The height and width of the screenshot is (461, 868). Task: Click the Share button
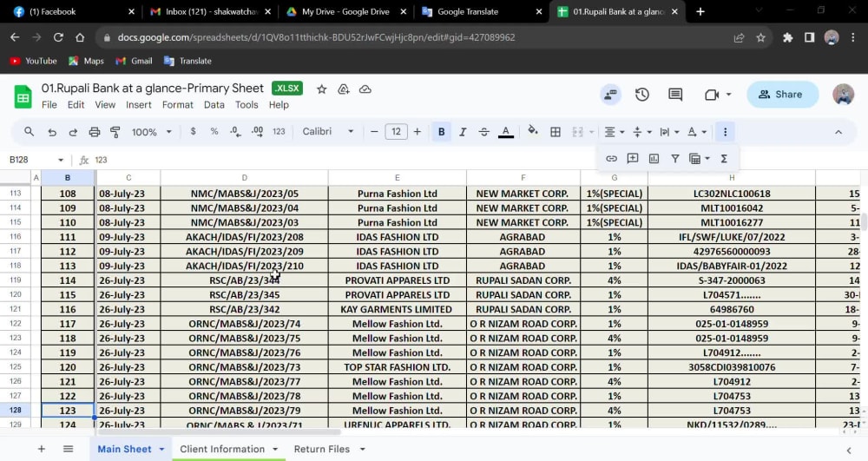click(x=782, y=95)
